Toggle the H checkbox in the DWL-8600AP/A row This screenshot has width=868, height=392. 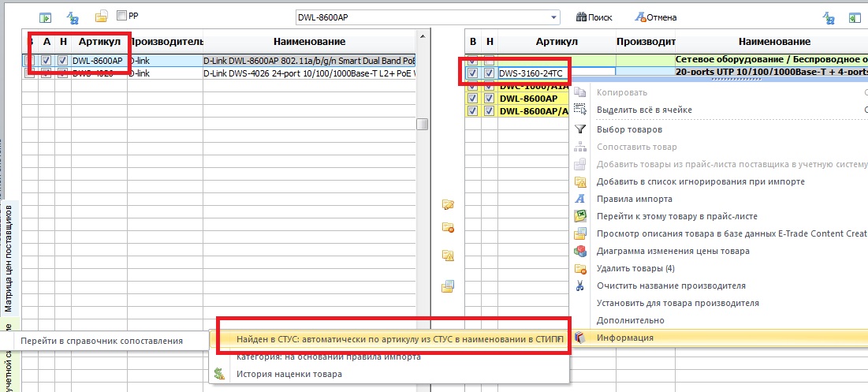[x=490, y=110]
